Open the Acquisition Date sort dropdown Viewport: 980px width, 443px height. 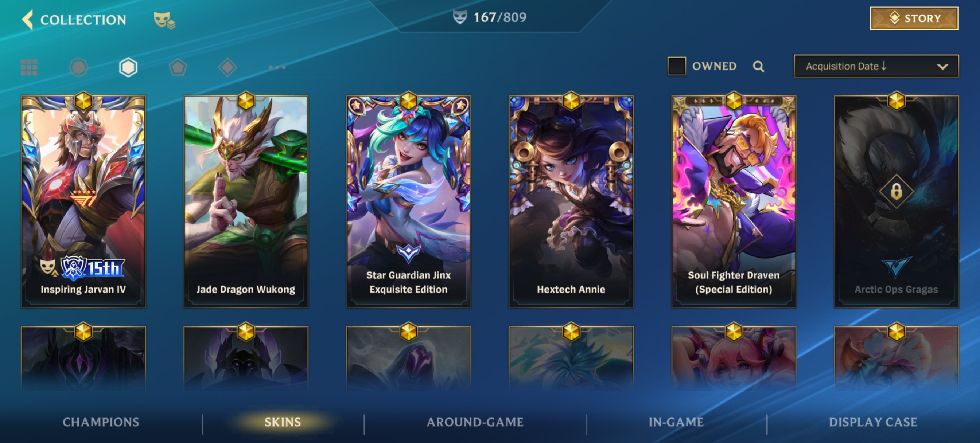pyautogui.click(x=876, y=66)
